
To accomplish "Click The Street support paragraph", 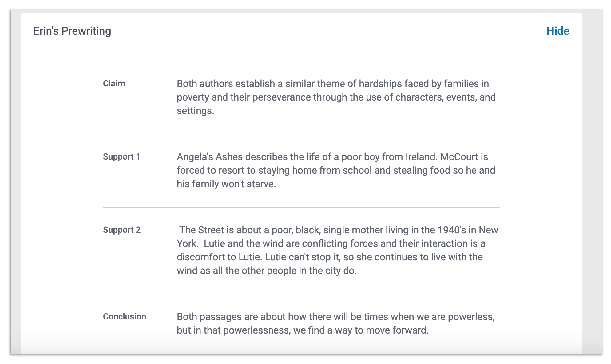I will point(337,250).
